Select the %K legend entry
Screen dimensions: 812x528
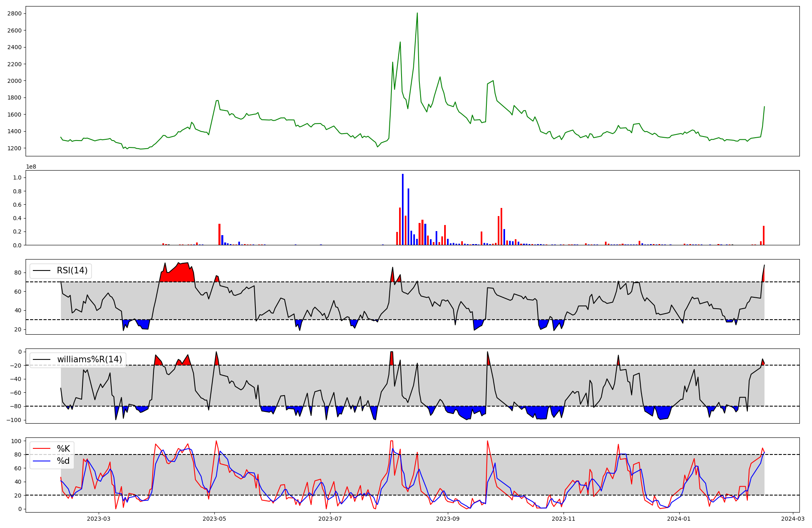[63, 449]
